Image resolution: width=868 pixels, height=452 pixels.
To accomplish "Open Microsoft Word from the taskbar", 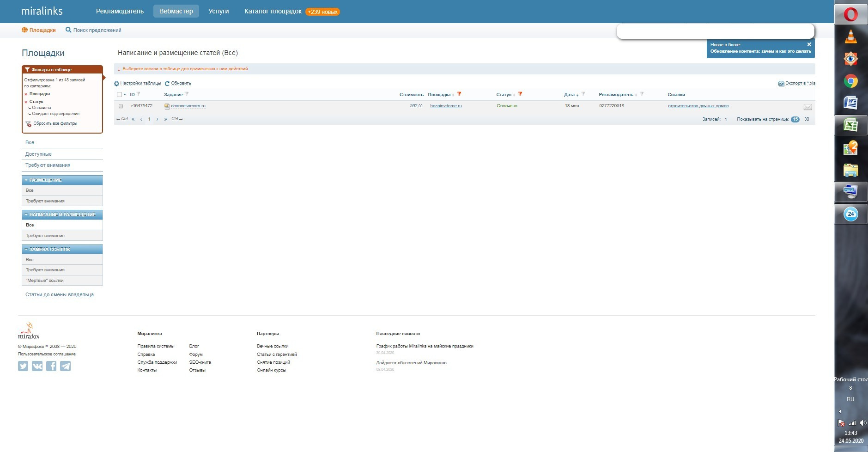I will point(850,102).
